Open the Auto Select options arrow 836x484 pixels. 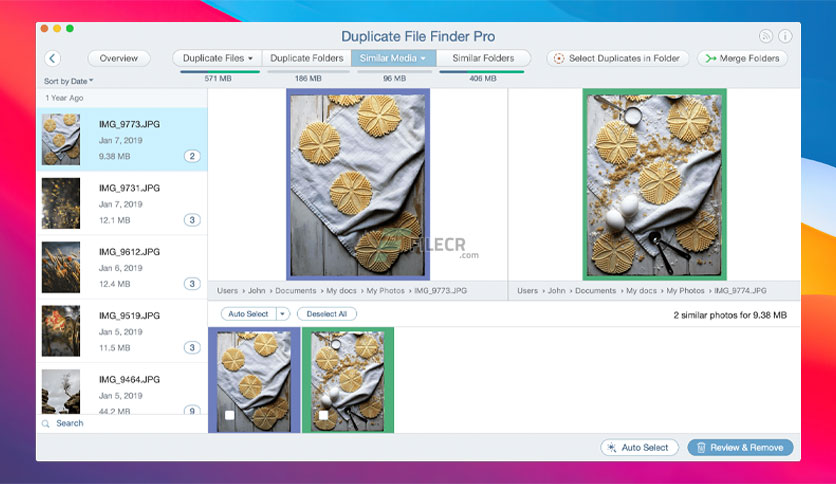(283, 314)
